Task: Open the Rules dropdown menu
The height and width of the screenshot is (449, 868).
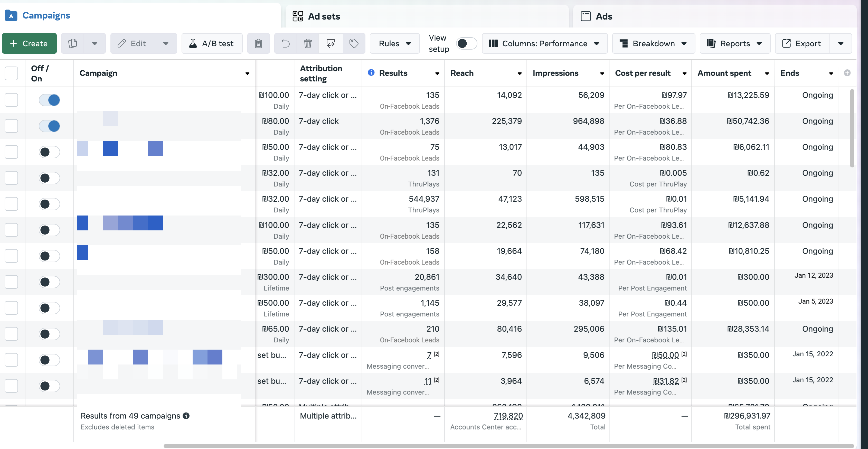Action: click(x=394, y=43)
